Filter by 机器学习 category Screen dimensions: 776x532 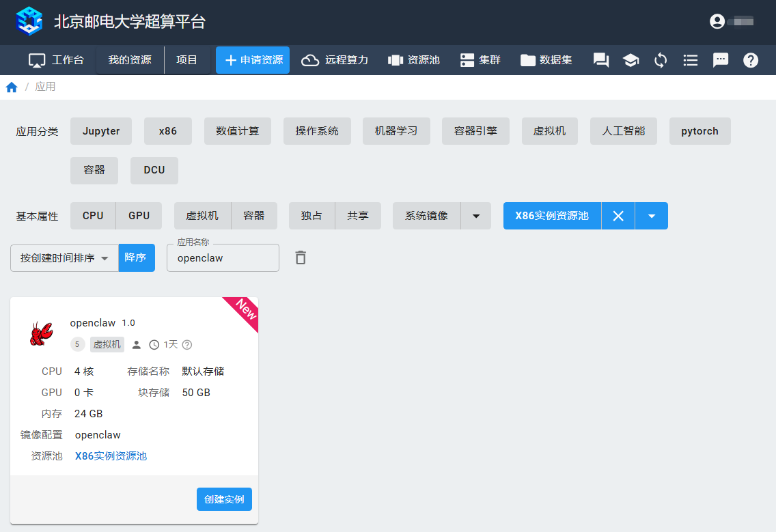396,131
